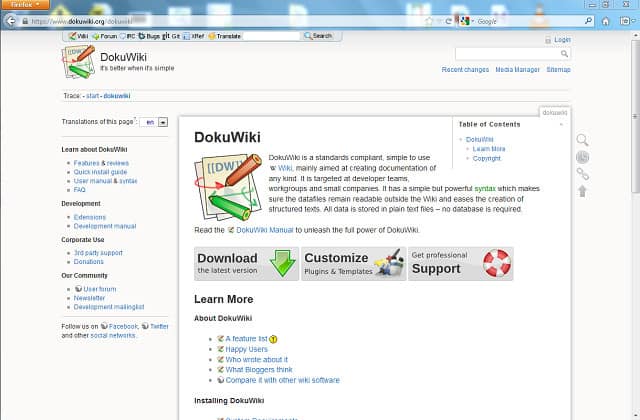Click the top toolbar Search button
The image size is (640, 420).
click(318, 36)
